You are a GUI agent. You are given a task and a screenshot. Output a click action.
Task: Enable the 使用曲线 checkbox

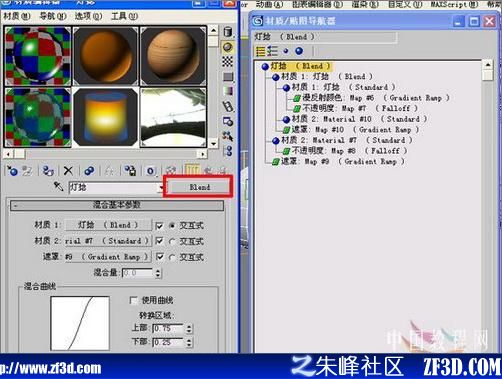point(133,300)
